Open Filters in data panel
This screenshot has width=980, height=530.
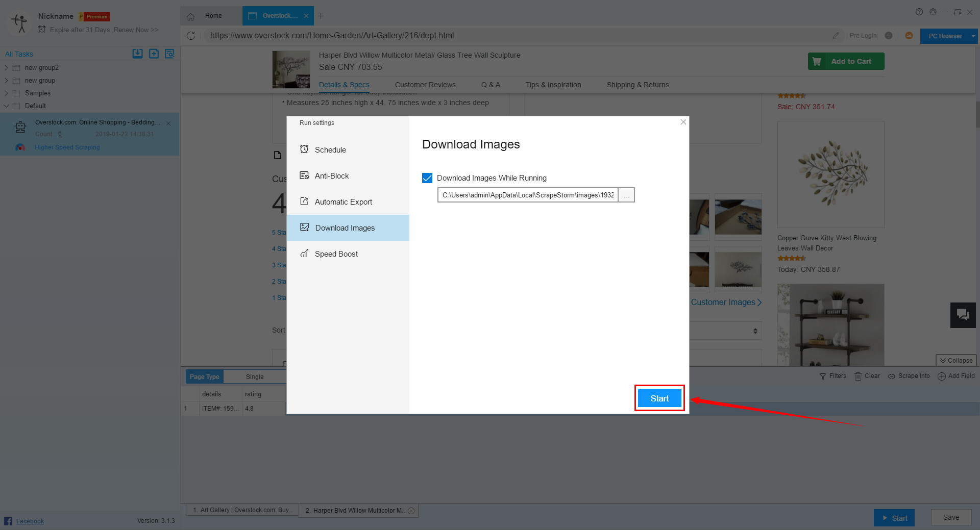[x=833, y=376]
